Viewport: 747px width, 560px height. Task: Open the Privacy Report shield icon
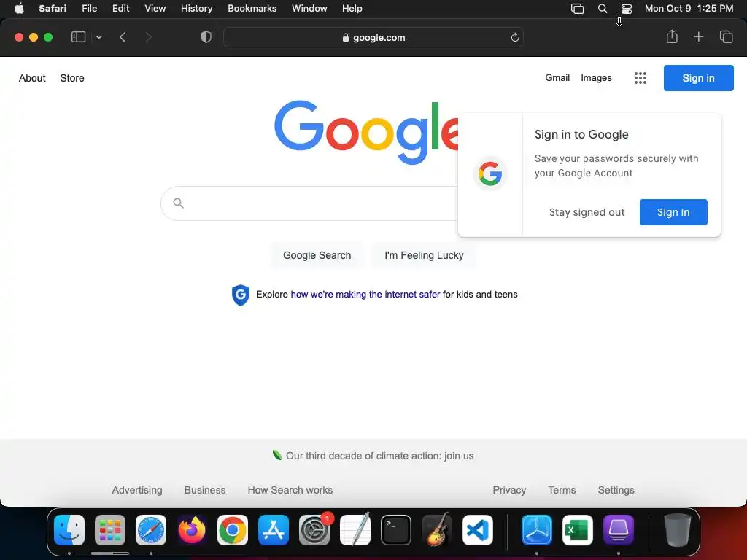(x=206, y=37)
